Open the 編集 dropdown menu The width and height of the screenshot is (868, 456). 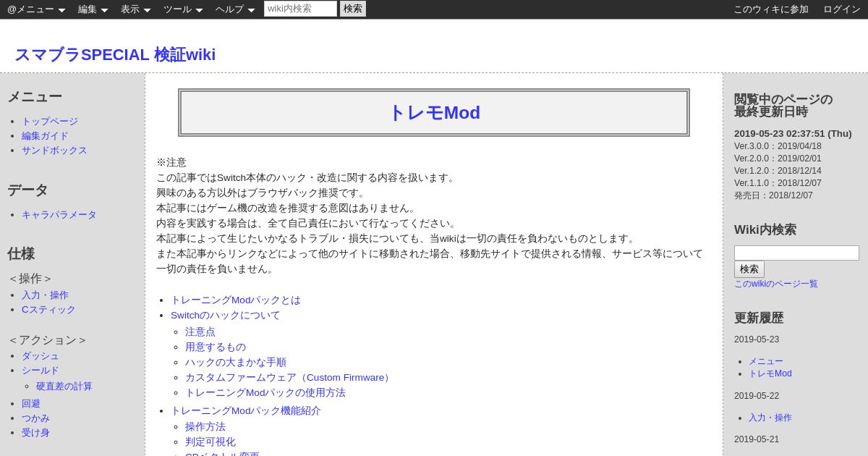93,9
